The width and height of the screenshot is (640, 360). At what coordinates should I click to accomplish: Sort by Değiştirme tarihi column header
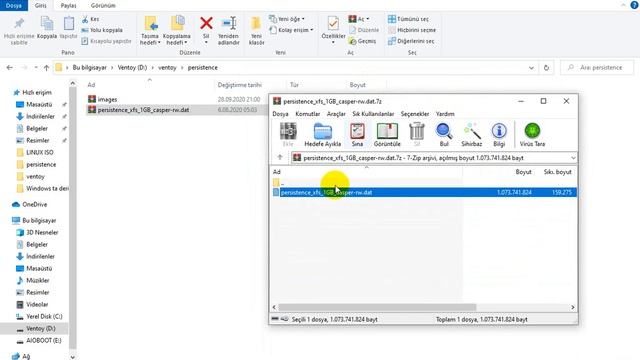pos(240,85)
